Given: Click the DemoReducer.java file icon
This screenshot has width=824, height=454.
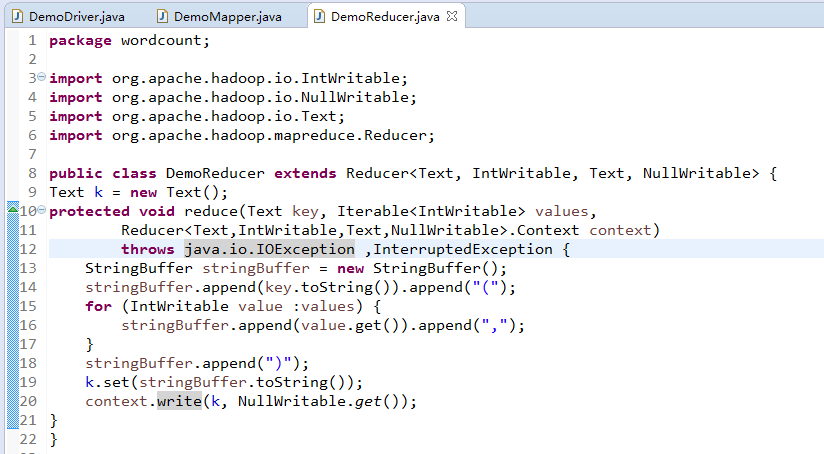Looking at the screenshot, I should [x=319, y=16].
